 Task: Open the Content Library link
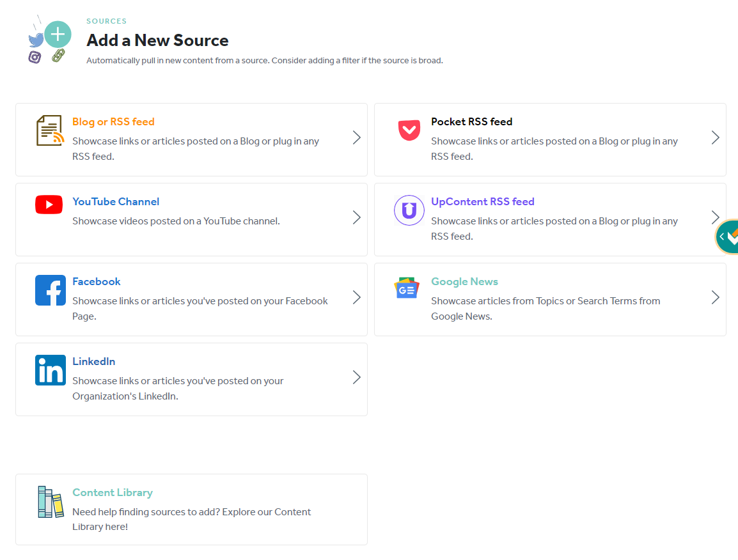(x=113, y=492)
